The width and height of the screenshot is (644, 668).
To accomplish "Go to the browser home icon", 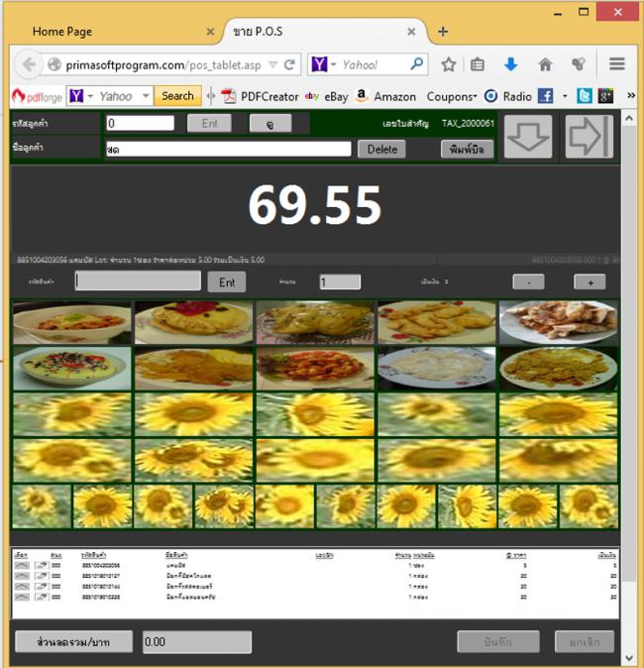I will click(x=545, y=64).
